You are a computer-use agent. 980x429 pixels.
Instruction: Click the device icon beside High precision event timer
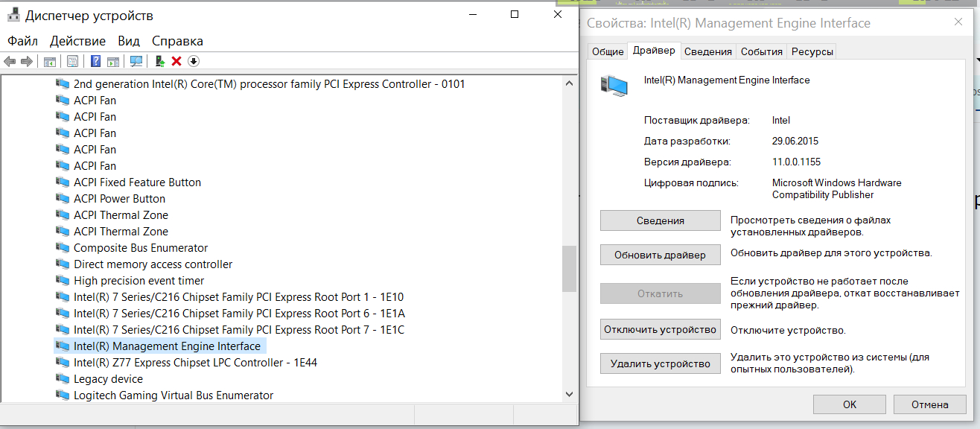click(63, 281)
